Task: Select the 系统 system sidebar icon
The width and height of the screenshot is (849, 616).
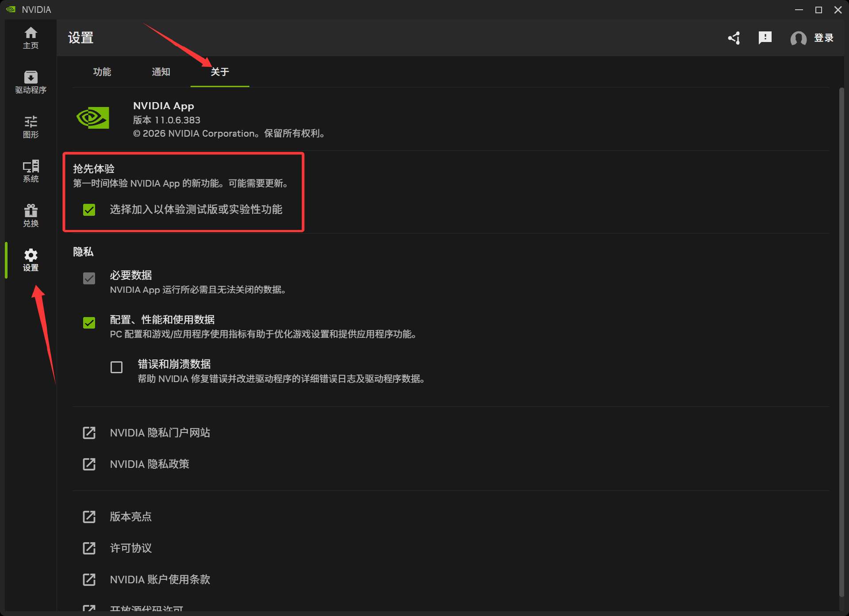Action: click(x=31, y=171)
